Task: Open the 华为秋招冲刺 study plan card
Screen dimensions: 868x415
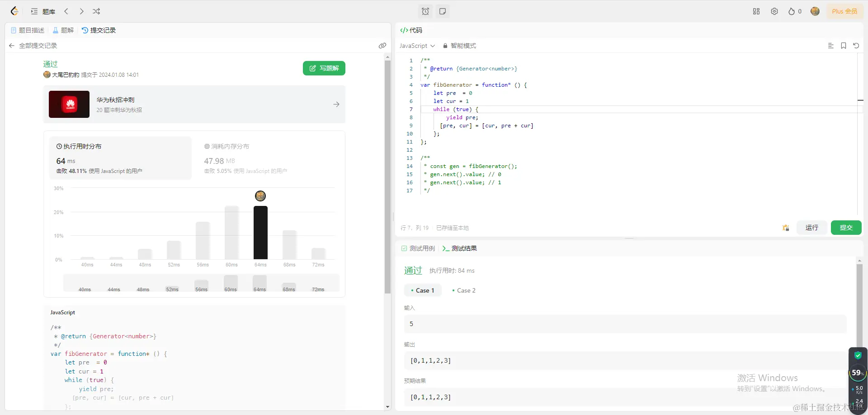Action: 194,104
